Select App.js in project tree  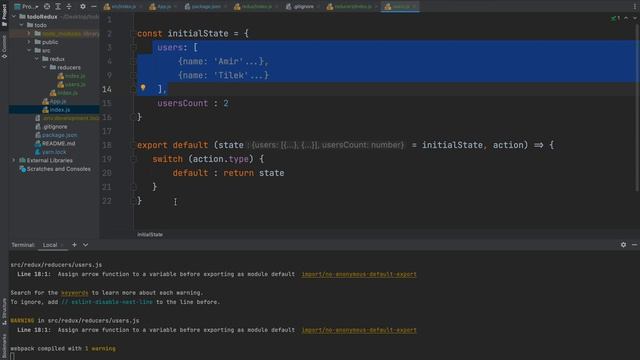(58, 101)
